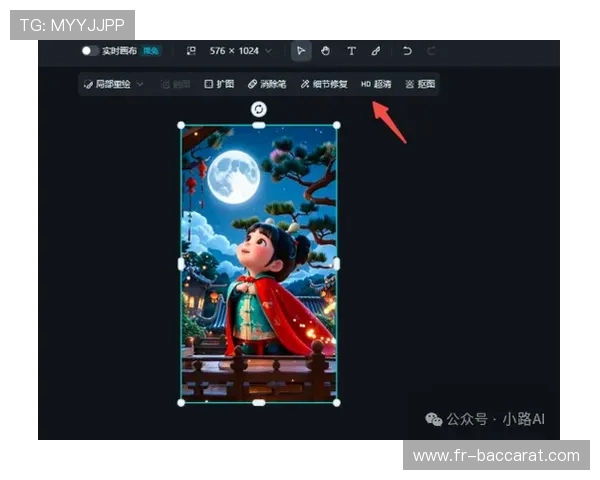This screenshot has width=600, height=480.
Task: Click the redo arrow
Action: [431, 51]
